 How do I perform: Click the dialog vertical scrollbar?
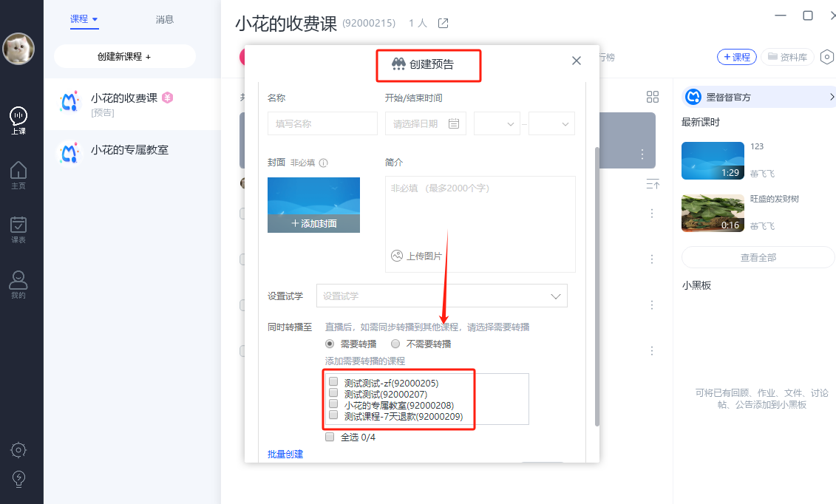click(x=597, y=286)
